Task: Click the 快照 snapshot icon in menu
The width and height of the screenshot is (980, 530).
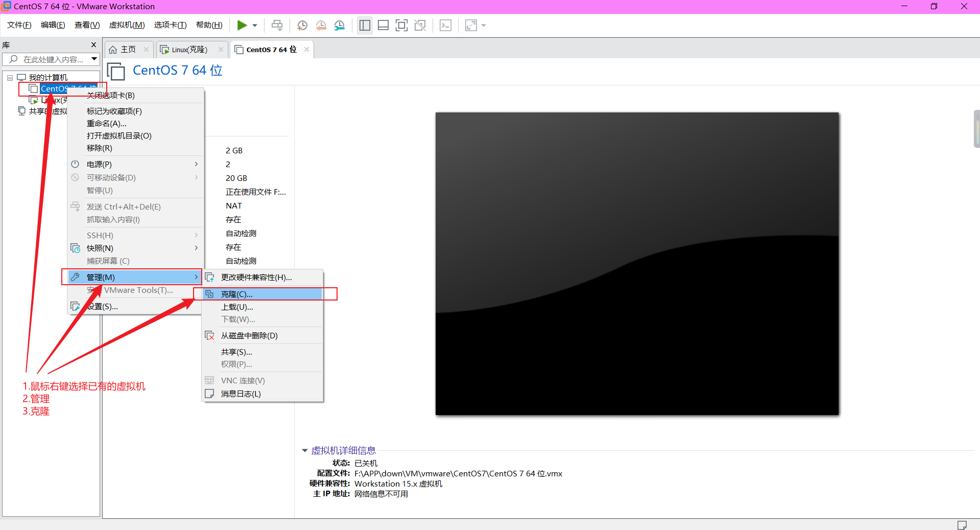Action: [x=75, y=248]
